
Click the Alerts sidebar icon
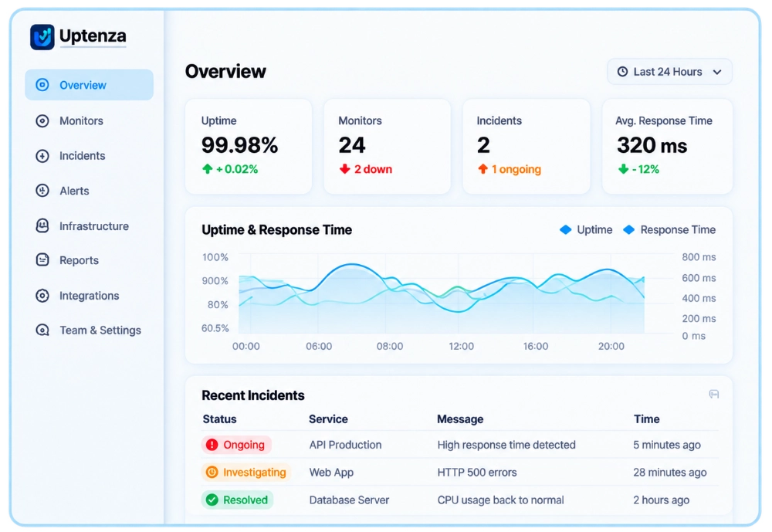[42, 191]
